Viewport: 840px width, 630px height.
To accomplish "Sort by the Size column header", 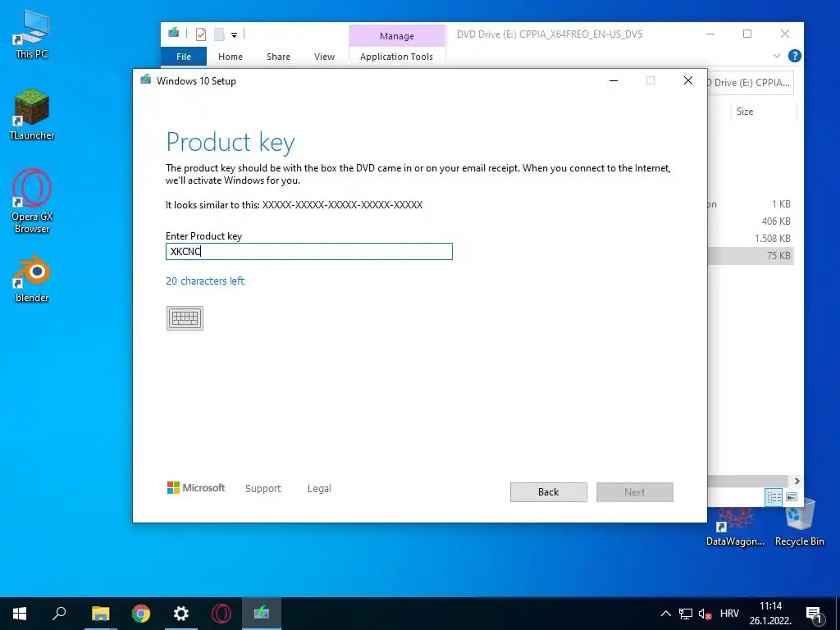I will 745,112.
